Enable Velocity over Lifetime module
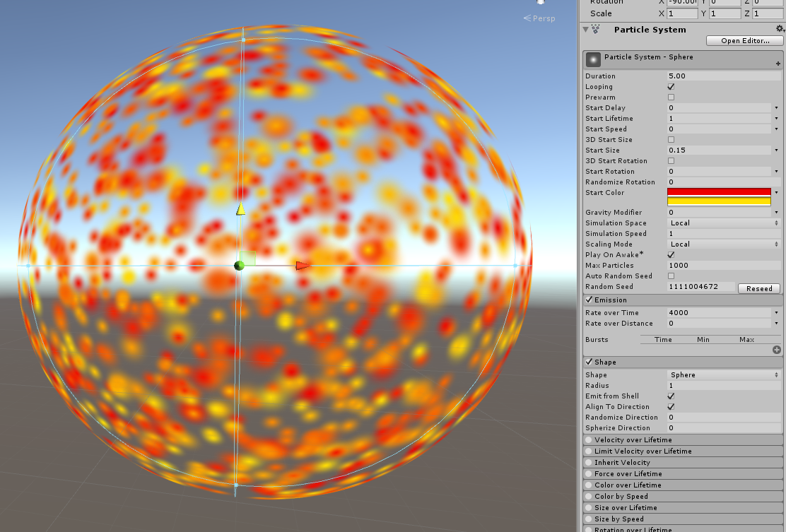The width and height of the screenshot is (786, 532). pyautogui.click(x=589, y=440)
